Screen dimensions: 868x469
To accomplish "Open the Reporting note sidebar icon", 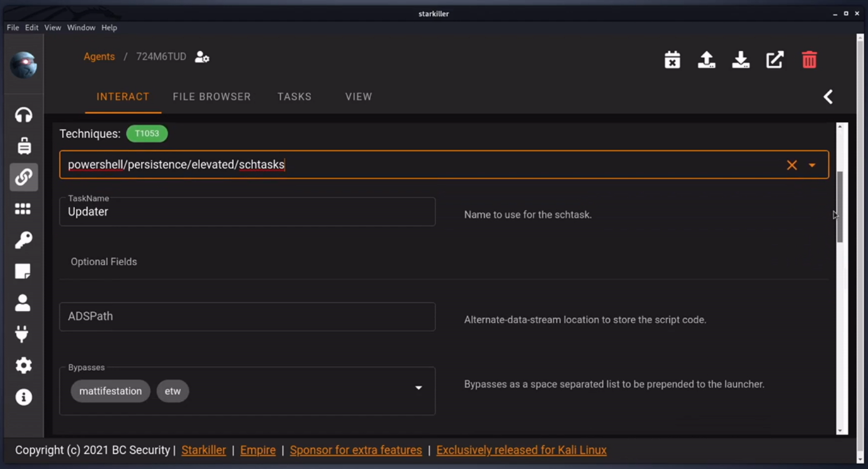I will [x=23, y=271].
